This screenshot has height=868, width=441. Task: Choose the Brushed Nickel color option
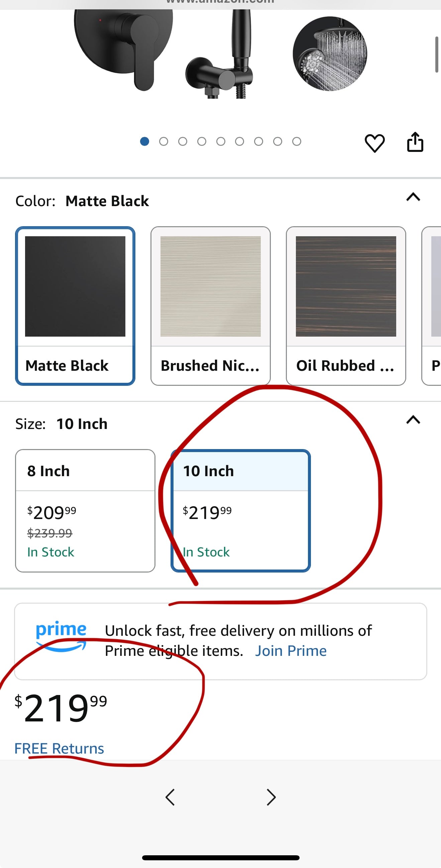[x=210, y=306]
